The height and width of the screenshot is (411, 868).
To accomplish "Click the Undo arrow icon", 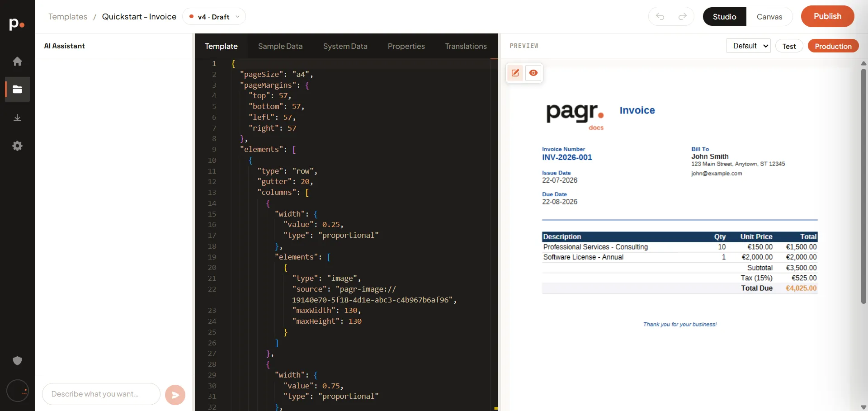I will tap(660, 17).
